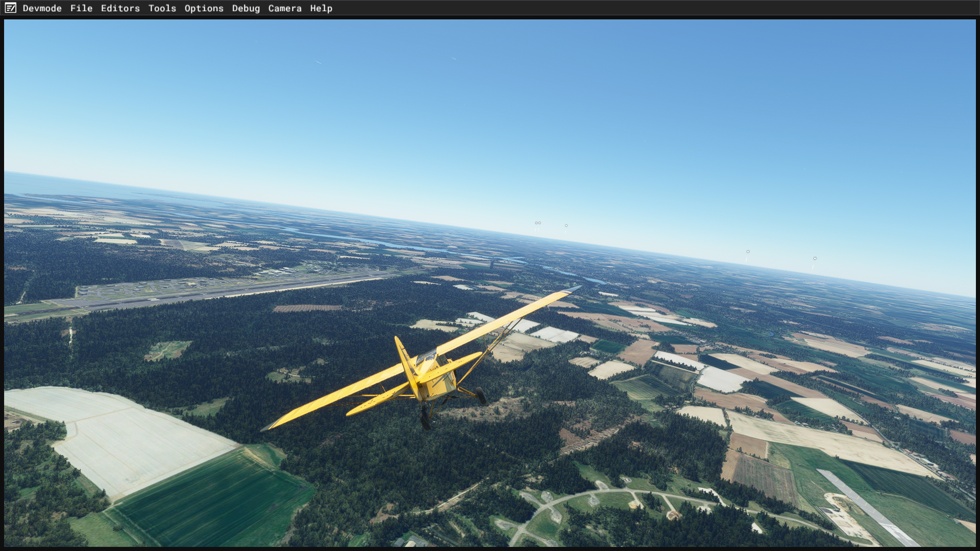Select the Debug menu

[x=246, y=8]
